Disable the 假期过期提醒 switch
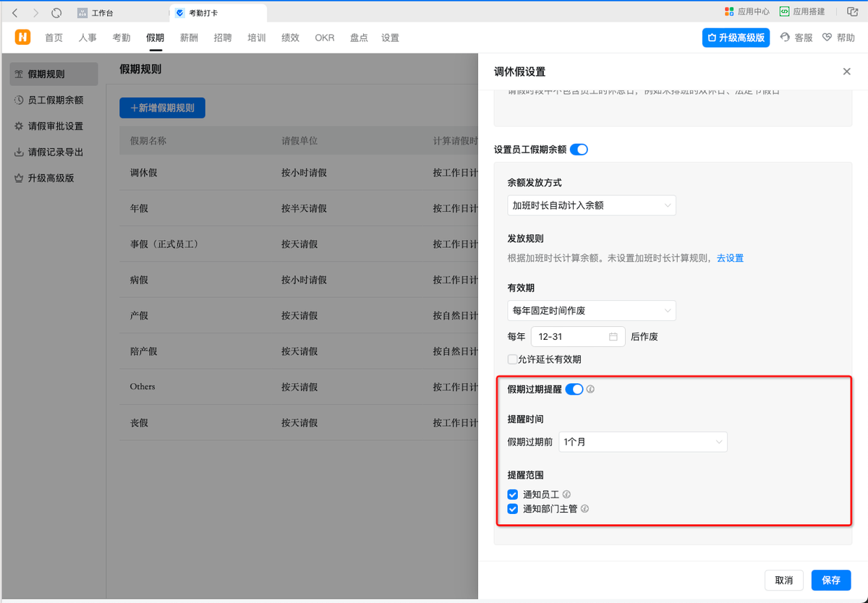868x603 pixels. tap(574, 390)
